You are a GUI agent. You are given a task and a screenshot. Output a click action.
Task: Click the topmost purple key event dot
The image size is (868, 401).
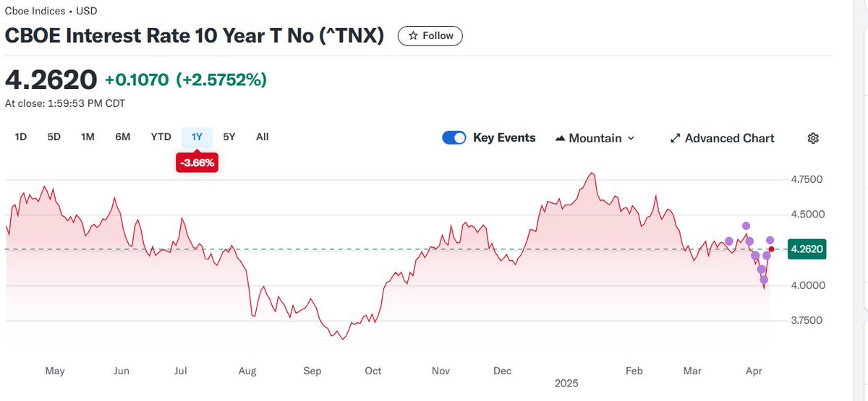pyautogui.click(x=746, y=226)
